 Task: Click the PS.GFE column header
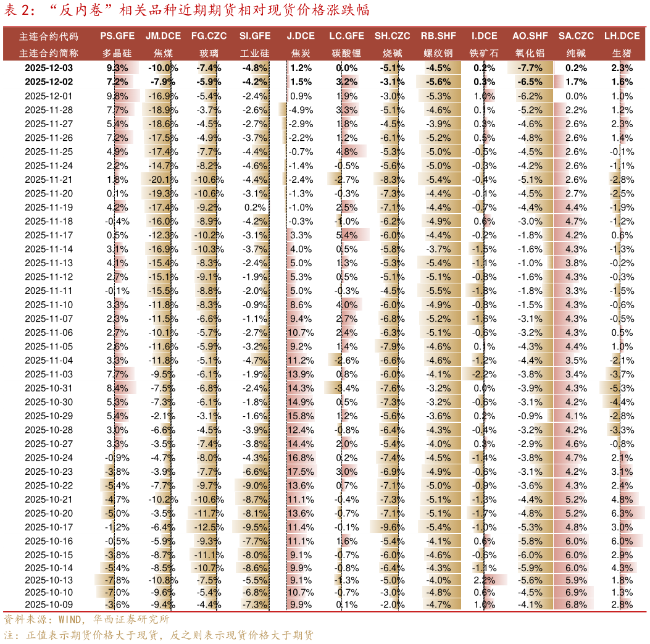coord(117,36)
